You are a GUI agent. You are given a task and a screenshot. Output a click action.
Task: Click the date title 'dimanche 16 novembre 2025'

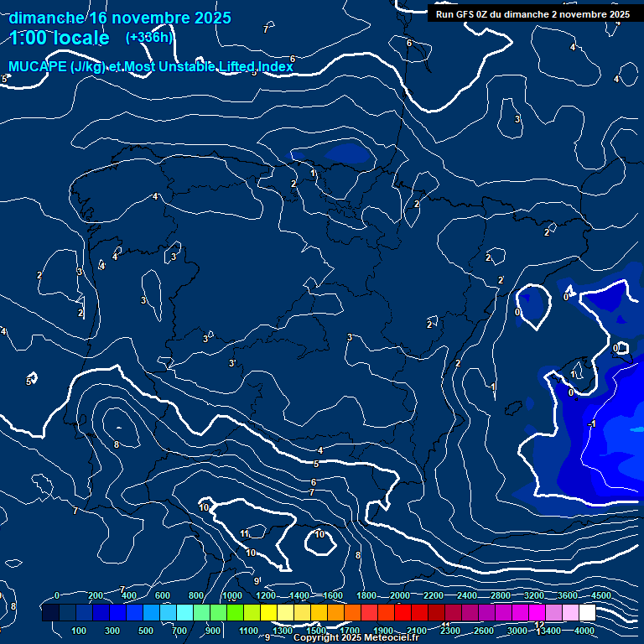tap(120, 18)
